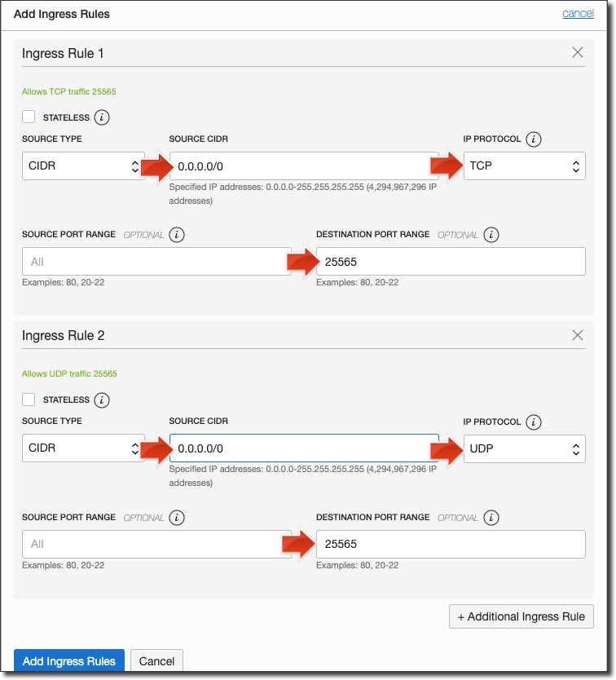This screenshot has width=616, height=680.
Task: Click Destination Port Range info icon in Rule 1
Action: (491, 235)
